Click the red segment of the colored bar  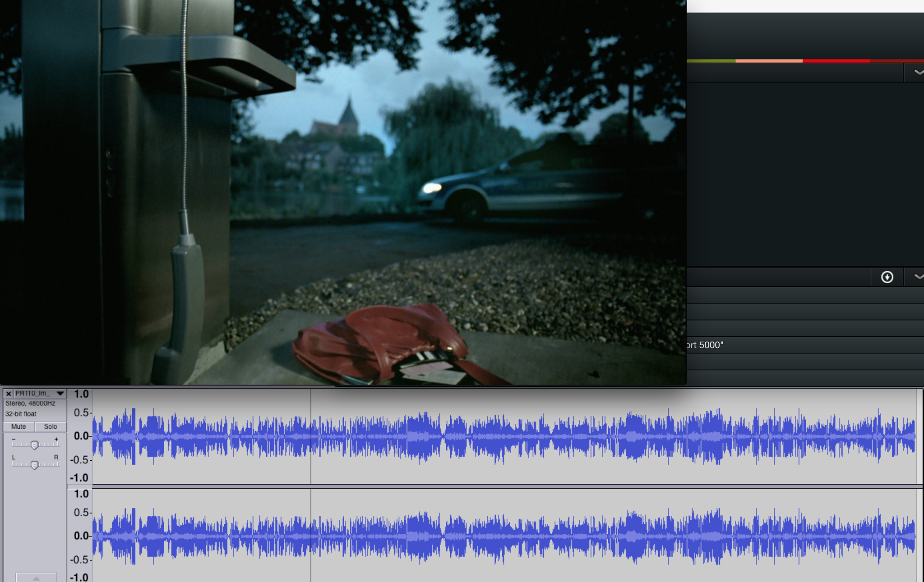tap(836, 60)
